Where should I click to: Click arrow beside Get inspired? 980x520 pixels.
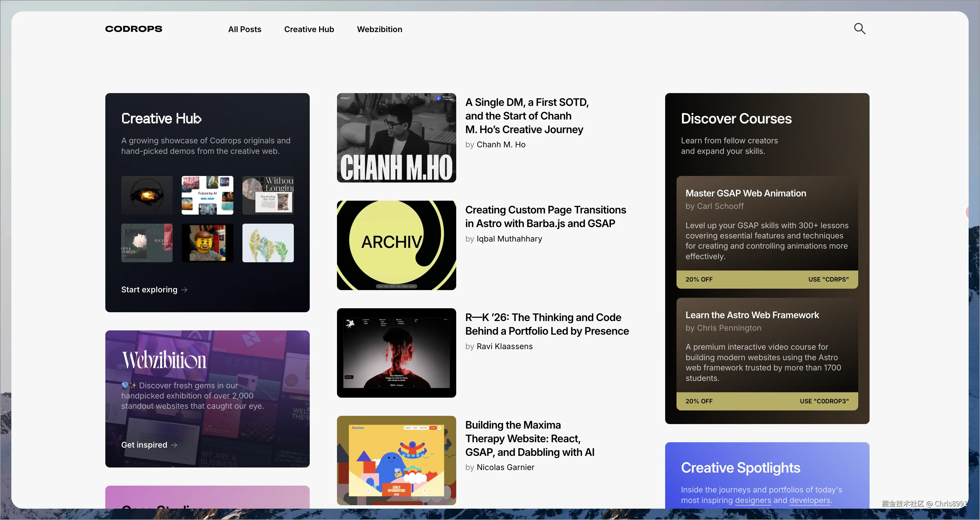pos(174,445)
